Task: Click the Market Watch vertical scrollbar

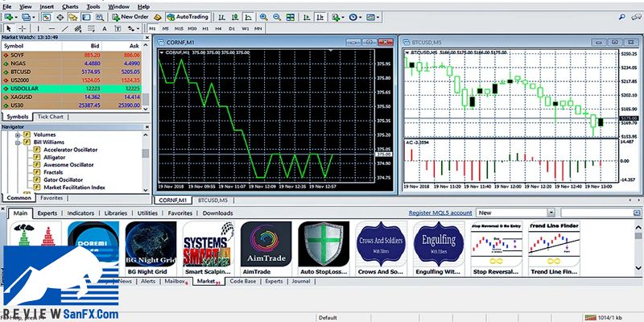Action: [146, 79]
